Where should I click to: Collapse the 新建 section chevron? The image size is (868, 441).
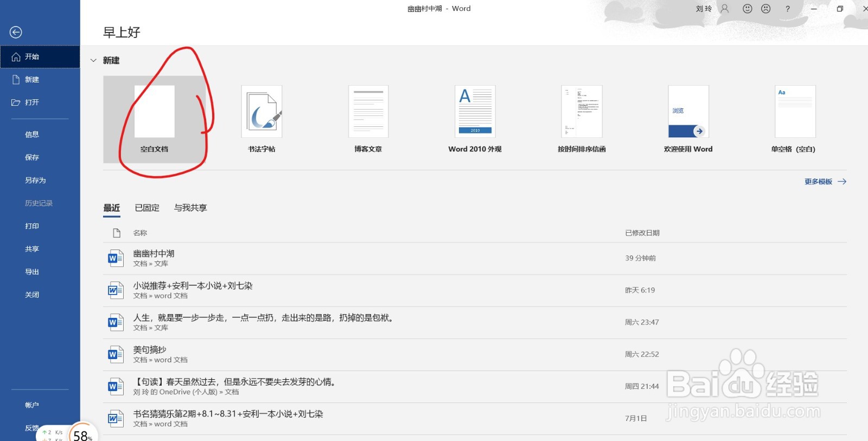(93, 60)
